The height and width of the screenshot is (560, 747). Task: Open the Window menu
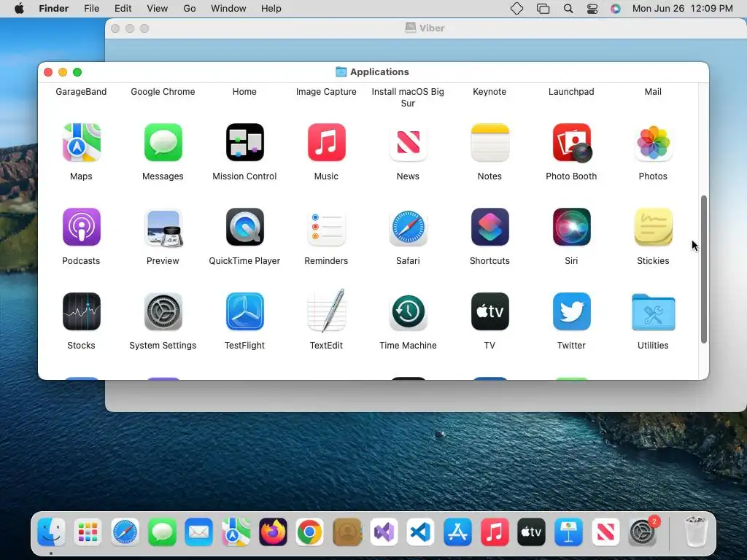[x=228, y=9]
